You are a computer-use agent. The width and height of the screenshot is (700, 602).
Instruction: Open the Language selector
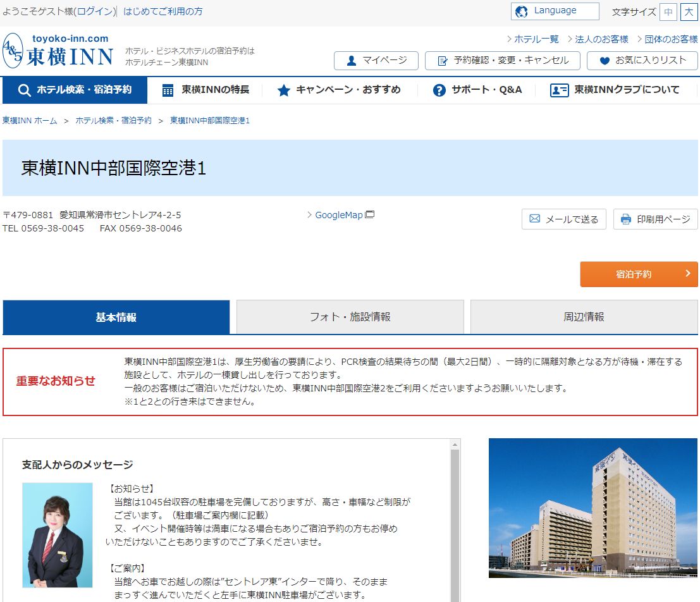555,11
